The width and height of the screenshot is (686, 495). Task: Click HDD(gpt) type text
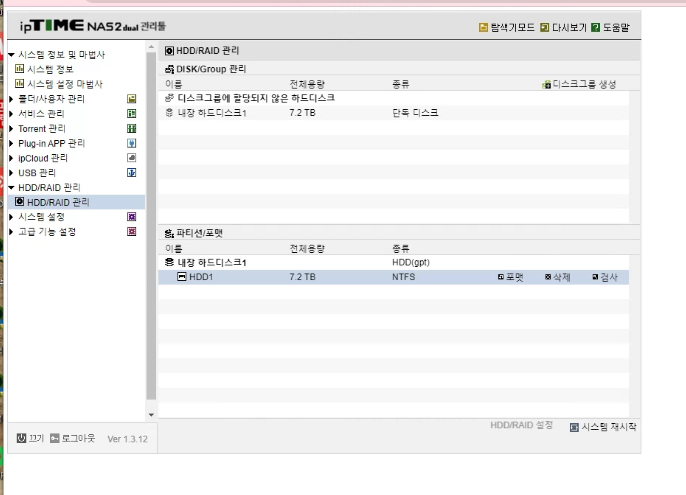411,263
